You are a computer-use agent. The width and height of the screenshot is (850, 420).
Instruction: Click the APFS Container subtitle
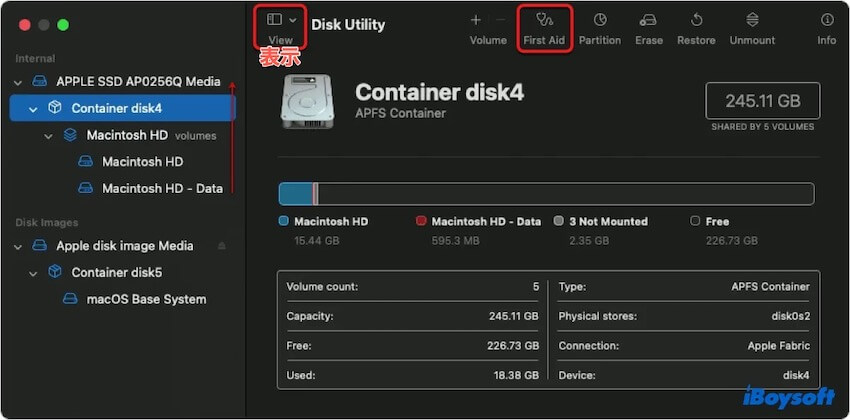tap(401, 113)
